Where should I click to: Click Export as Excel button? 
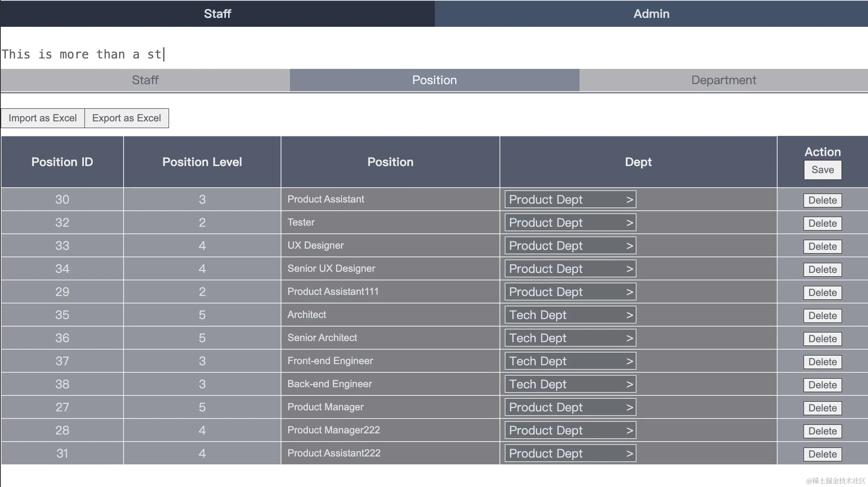pyautogui.click(x=127, y=118)
